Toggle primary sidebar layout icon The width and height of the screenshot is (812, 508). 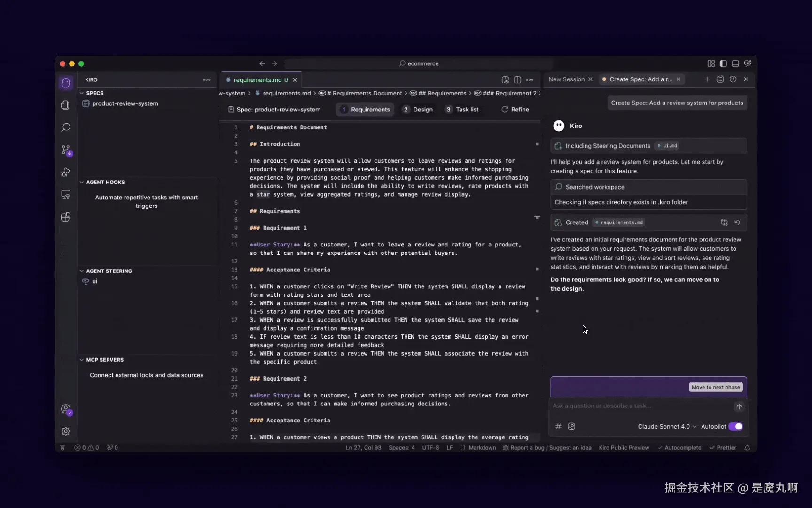(723, 63)
